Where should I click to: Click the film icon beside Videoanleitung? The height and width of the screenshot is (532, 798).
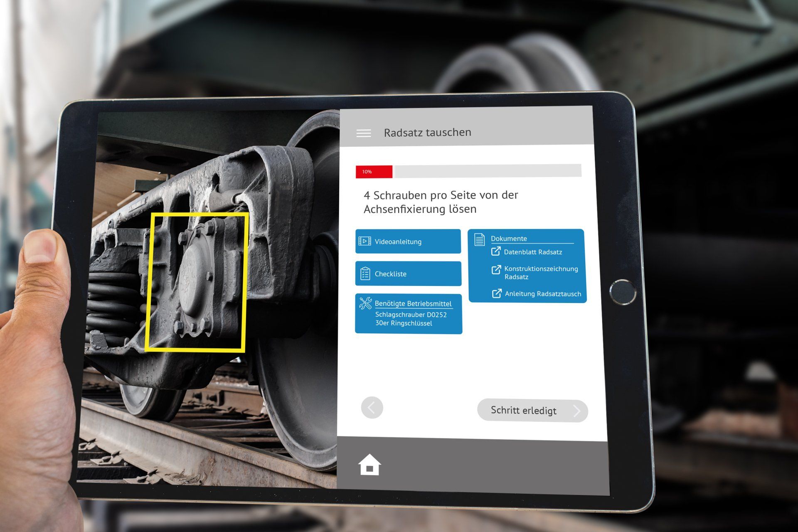pyautogui.click(x=365, y=241)
